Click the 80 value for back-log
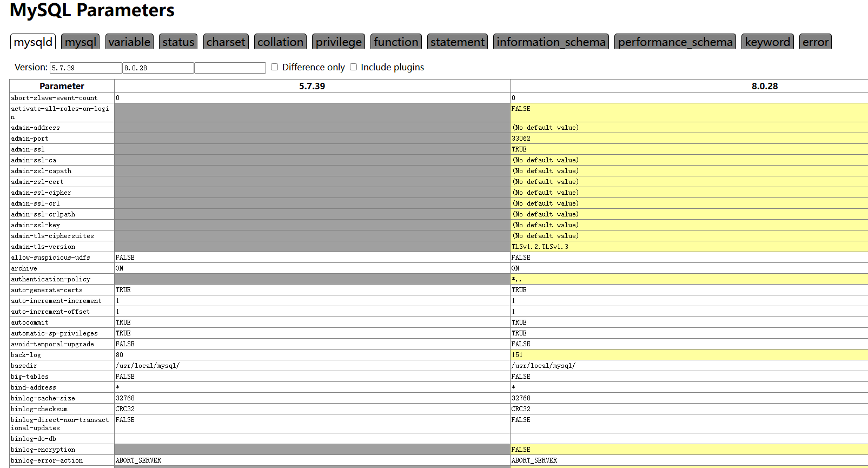 point(120,355)
